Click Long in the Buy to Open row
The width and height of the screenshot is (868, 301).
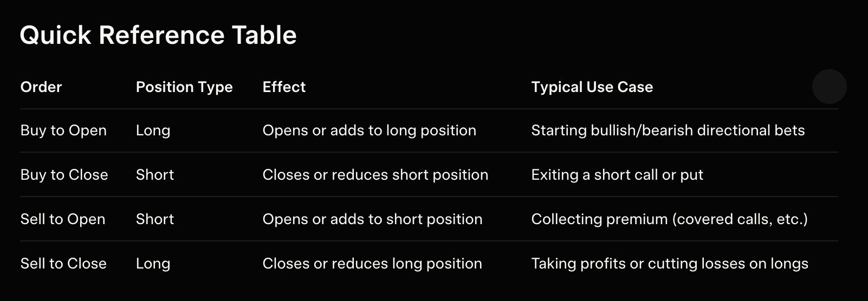pos(153,130)
